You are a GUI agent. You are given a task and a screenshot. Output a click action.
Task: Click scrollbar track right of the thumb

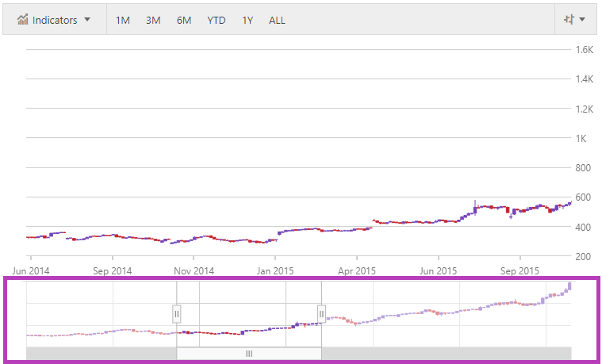[446, 354]
